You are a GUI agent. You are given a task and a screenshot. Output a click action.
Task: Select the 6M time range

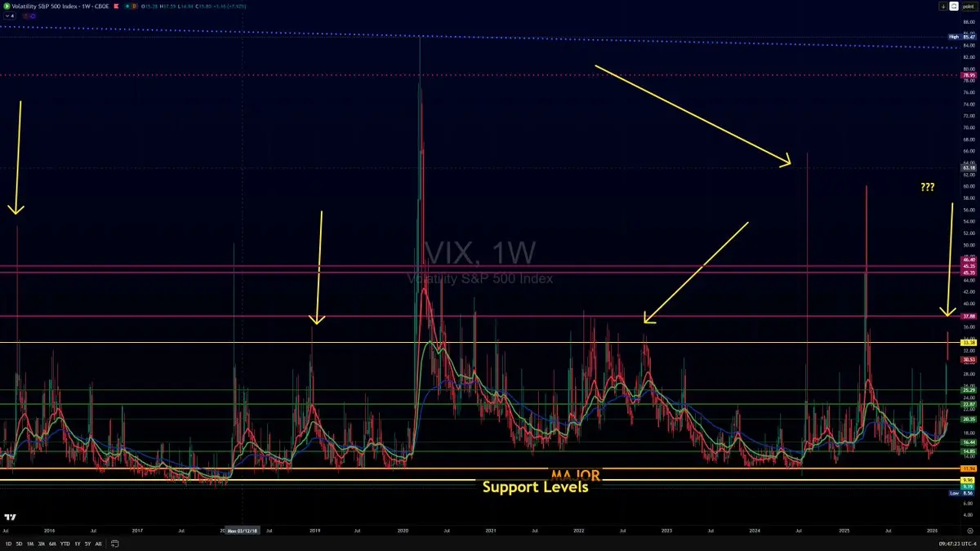click(52, 544)
